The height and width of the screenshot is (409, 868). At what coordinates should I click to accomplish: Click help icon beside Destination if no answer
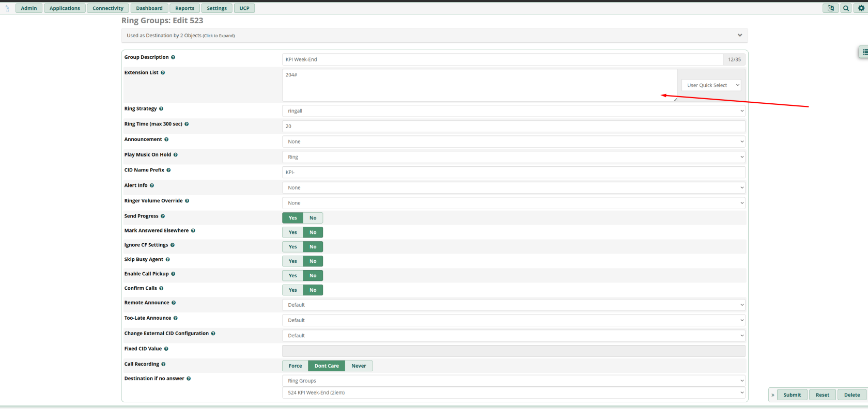pos(189,379)
